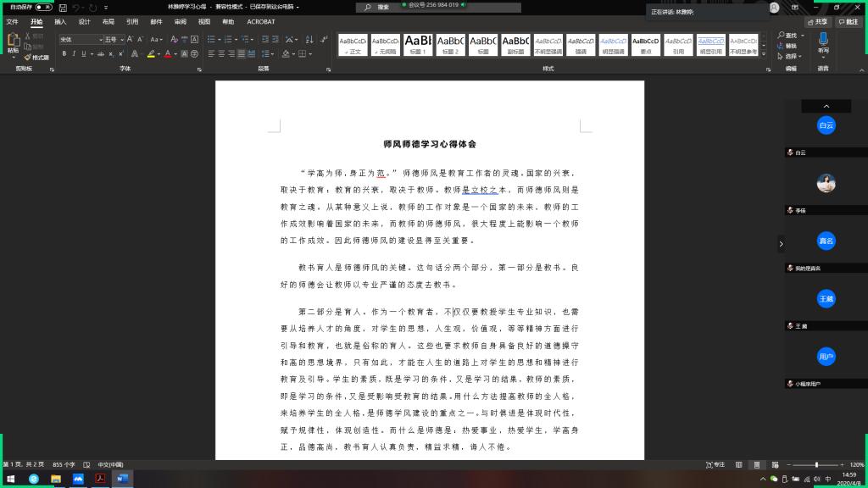This screenshot has height=488, width=868.
Task: Switch to the 布局 (Layout) tab
Action: point(108,21)
